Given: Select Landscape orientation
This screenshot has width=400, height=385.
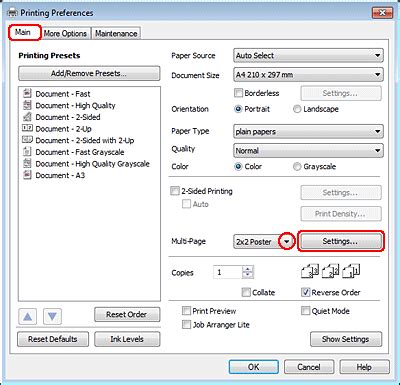Looking at the screenshot, I should coord(297,109).
